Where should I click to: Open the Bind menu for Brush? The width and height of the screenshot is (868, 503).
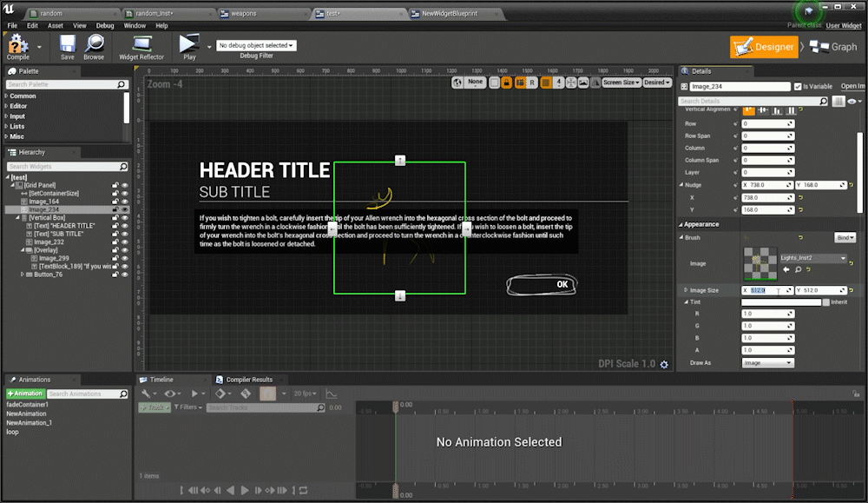tap(845, 238)
